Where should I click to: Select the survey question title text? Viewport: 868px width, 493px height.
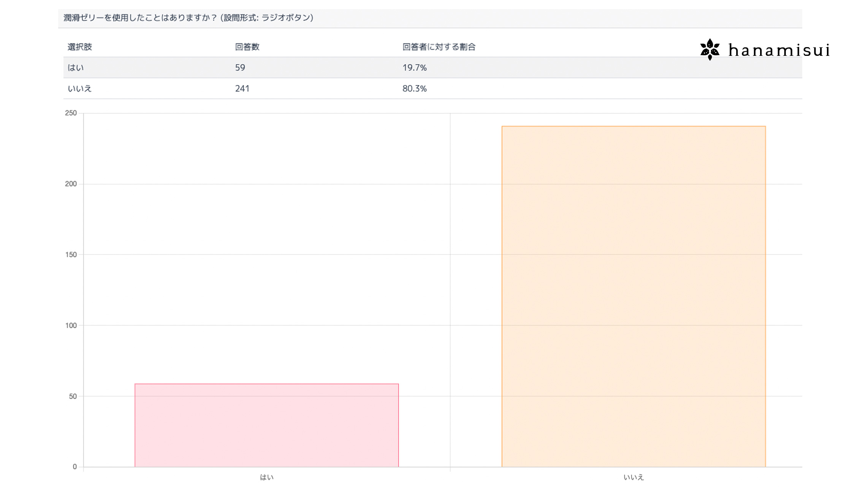(x=188, y=18)
